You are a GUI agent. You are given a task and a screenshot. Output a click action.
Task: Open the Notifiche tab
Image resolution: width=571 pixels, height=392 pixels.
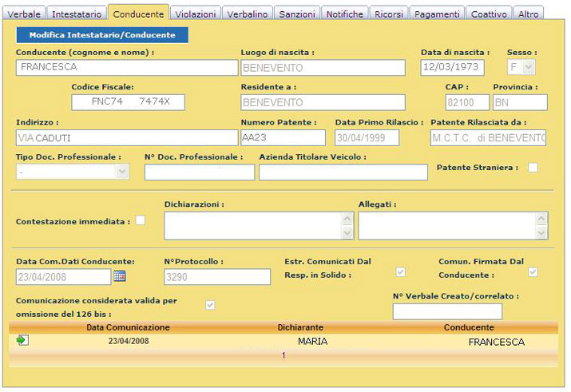click(x=344, y=14)
